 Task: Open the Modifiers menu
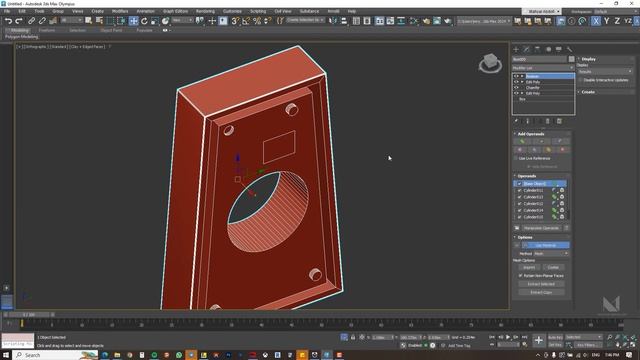click(x=120, y=11)
